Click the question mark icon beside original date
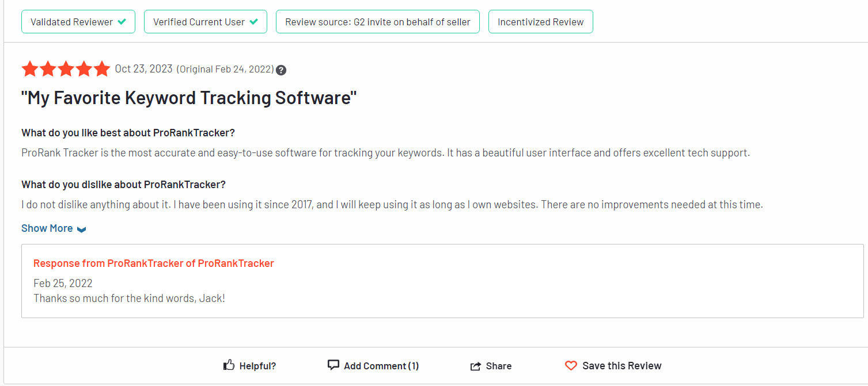This screenshot has height=386, width=868. [x=281, y=70]
